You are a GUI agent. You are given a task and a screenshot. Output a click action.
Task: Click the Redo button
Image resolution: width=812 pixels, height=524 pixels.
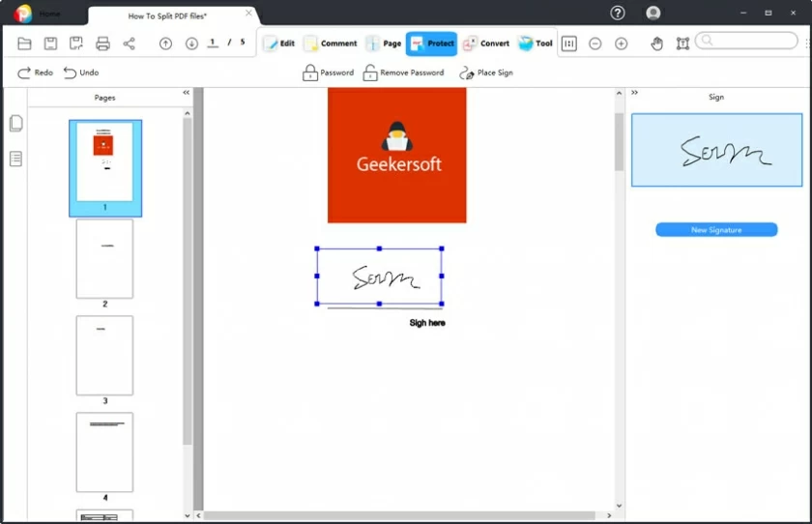pyautogui.click(x=35, y=73)
